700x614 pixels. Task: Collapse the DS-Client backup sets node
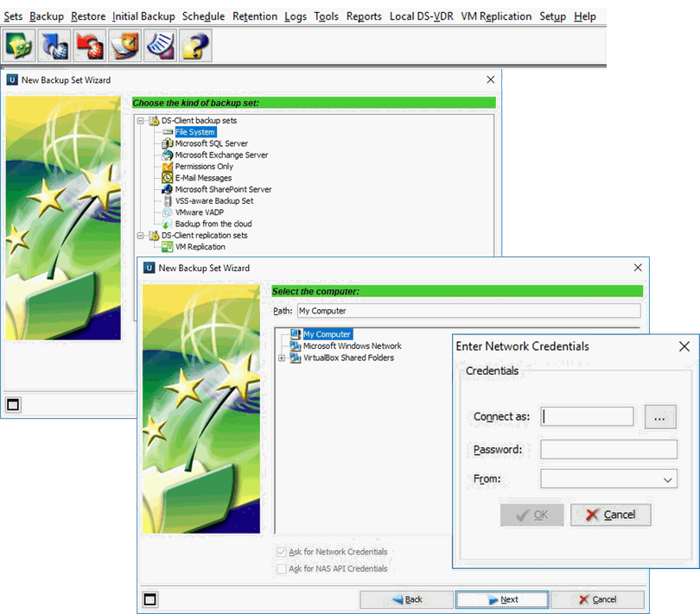(141, 121)
